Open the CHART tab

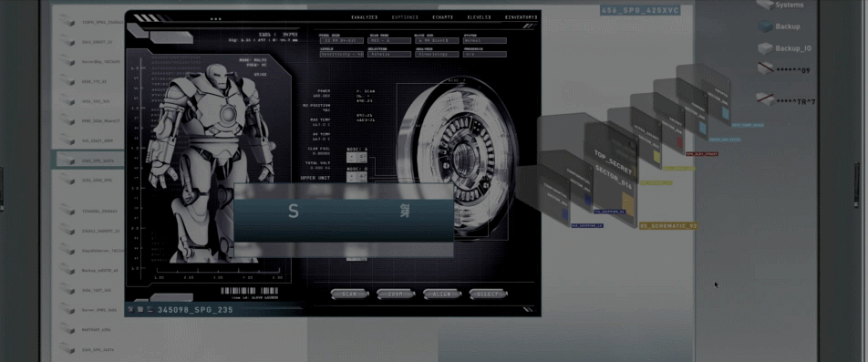[442, 17]
